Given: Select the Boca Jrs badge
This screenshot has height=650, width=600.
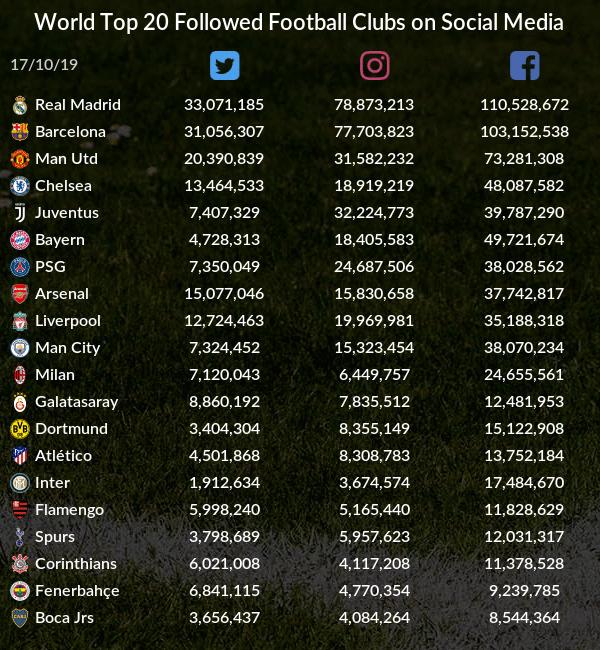Looking at the screenshot, I should pos(20,618).
